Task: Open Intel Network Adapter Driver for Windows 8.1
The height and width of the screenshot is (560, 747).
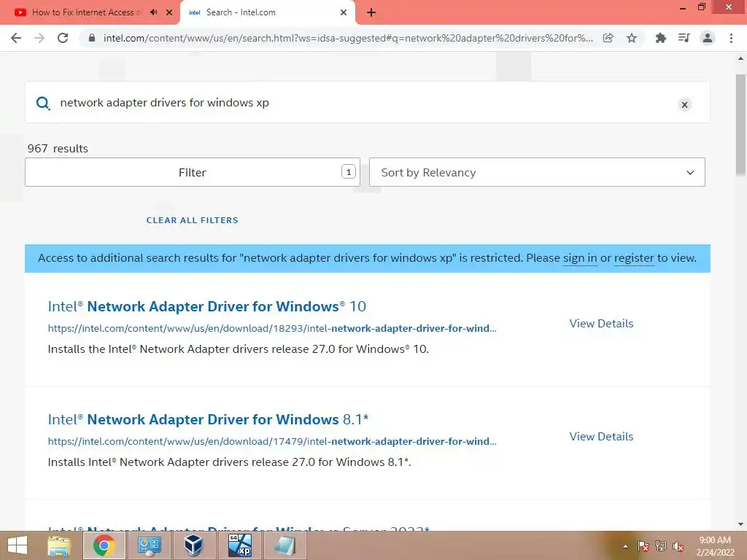Action: click(x=208, y=419)
